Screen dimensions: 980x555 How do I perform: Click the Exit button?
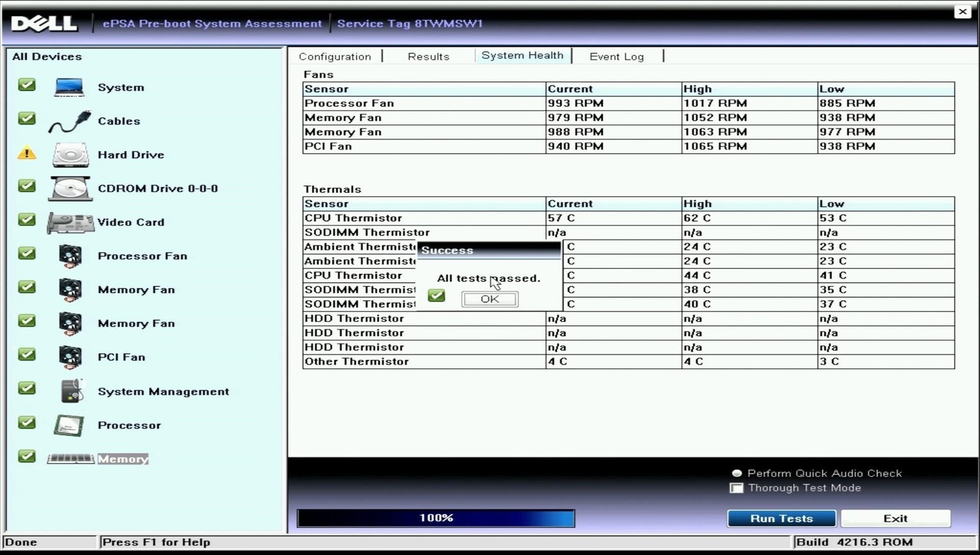[x=895, y=518]
